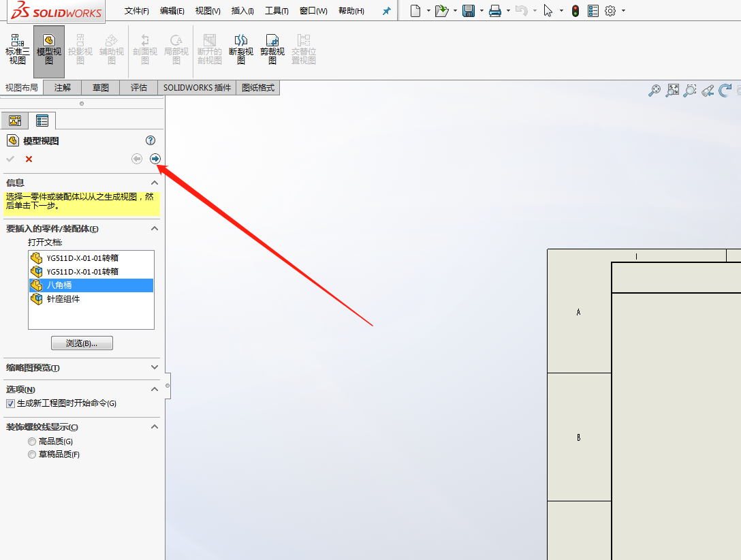
Task: Select the 八角桶 document in list
Action: [x=91, y=285]
